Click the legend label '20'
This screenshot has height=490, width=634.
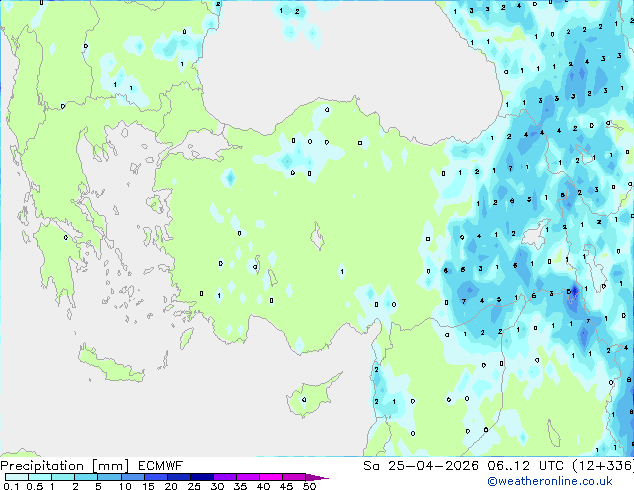pos(171,486)
